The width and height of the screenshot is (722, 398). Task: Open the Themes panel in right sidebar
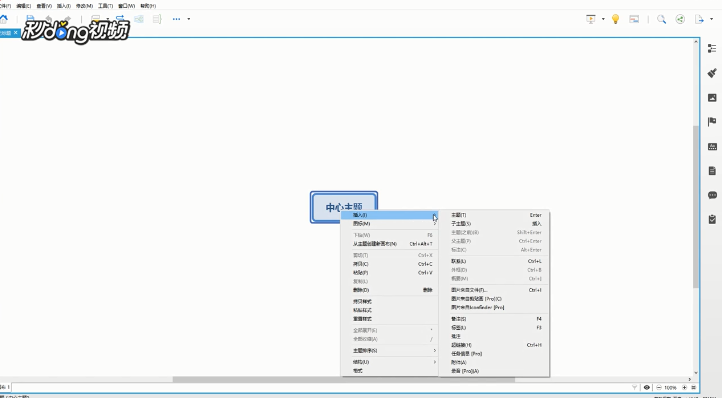coord(712,146)
